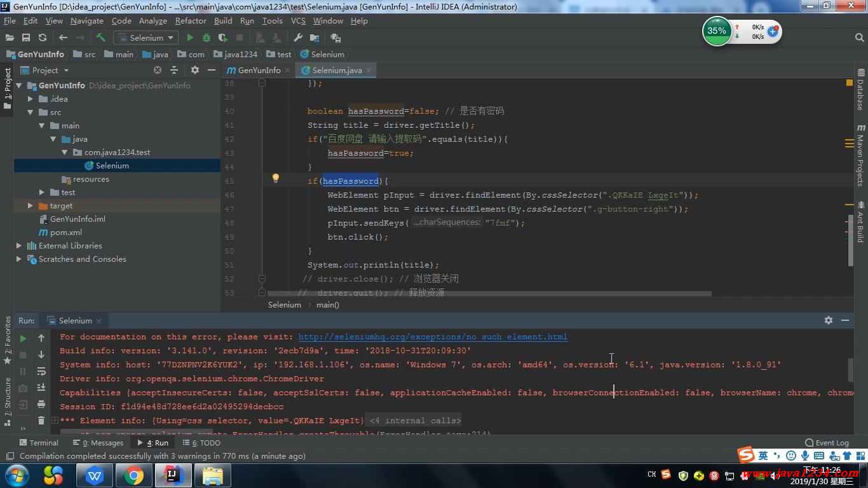Toggle tool window buttons at bottom-left corner

[10, 456]
